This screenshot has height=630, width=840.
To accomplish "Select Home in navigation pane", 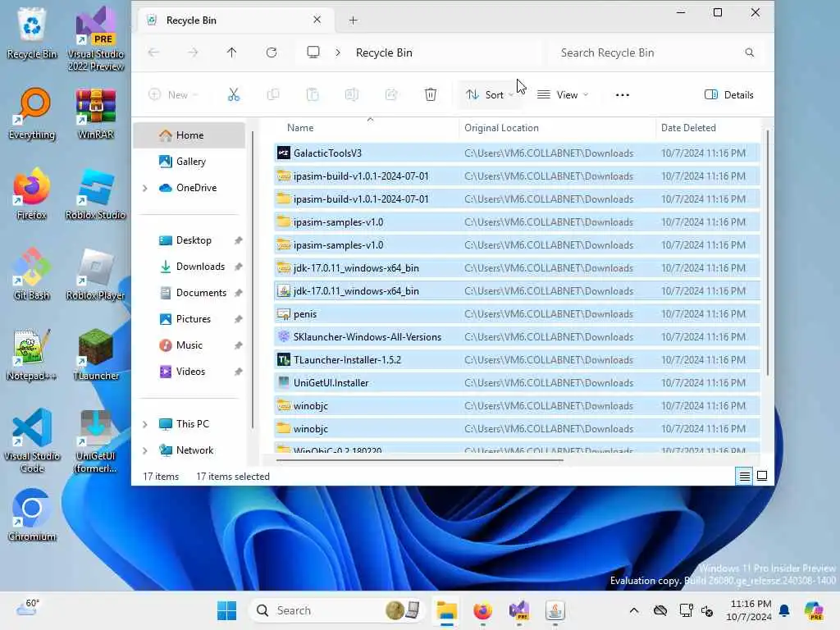I will [x=189, y=135].
